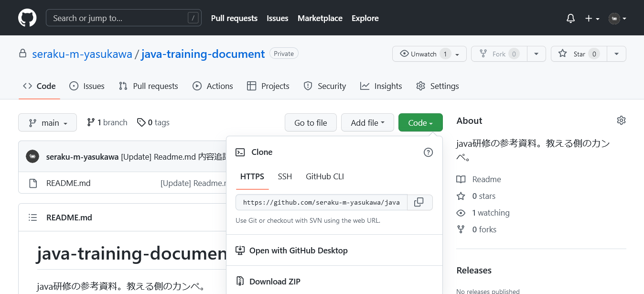The width and height of the screenshot is (644, 294).
Task: Open seraku-m-yasukawa owner profile link
Action: 82,54
